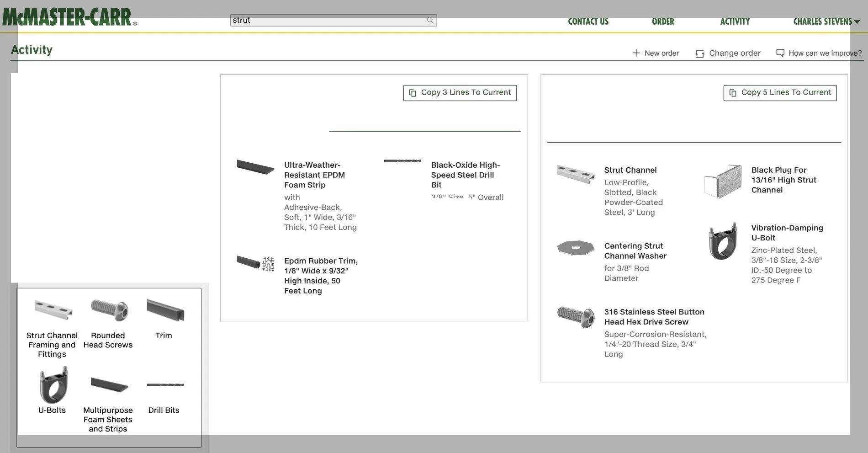This screenshot has width=868, height=453.
Task: Focus the search field containing 'strut'
Action: coord(333,20)
